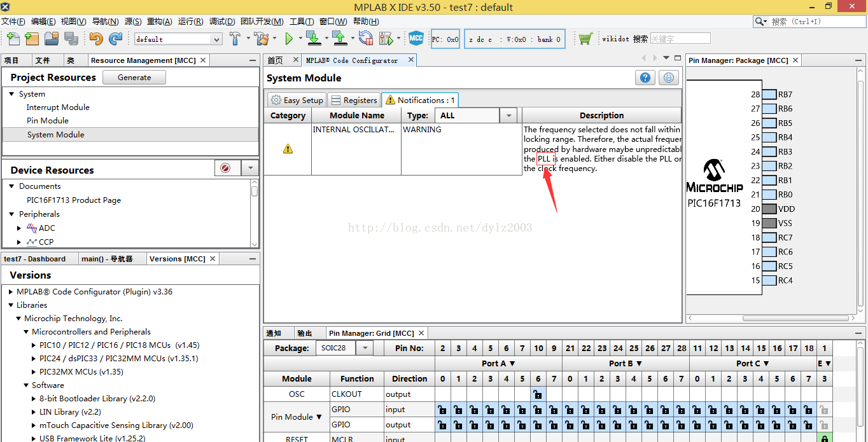868x442 pixels.
Task: Click the Redo arrow icon
Action: pyautogui.click(x=115, y=39)
